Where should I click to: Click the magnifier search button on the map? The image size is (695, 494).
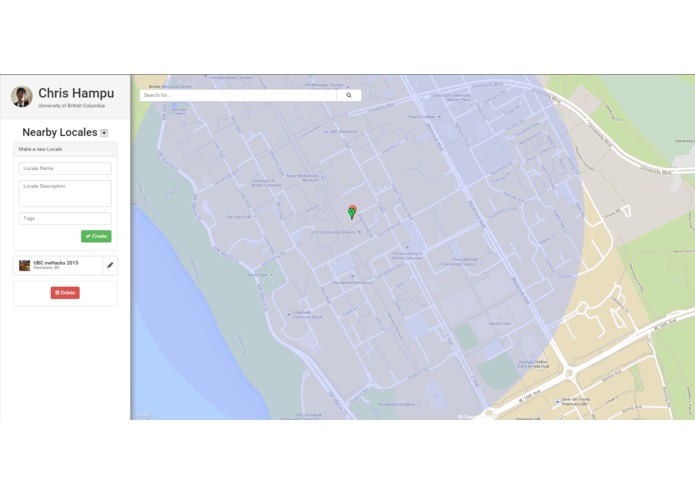click(349, 95)
